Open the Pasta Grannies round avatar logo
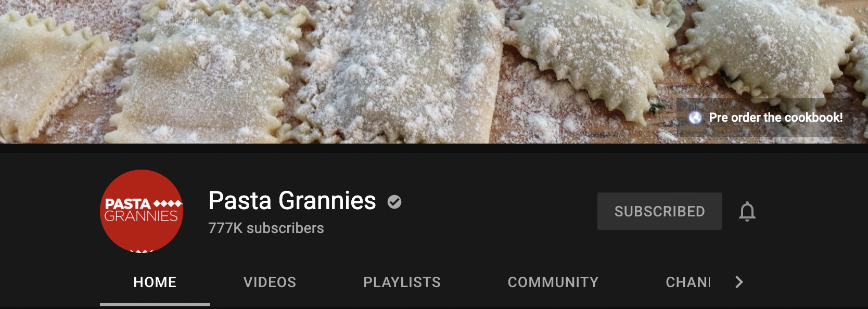 pos(142,211)
